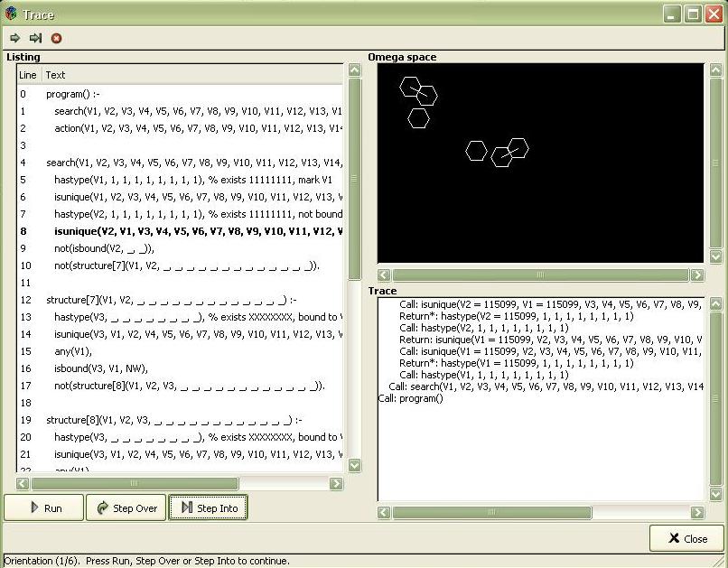This screenshot has width=728, height=568.
Task: Select line 5 hastype mark V1
Action: (180, 180)
